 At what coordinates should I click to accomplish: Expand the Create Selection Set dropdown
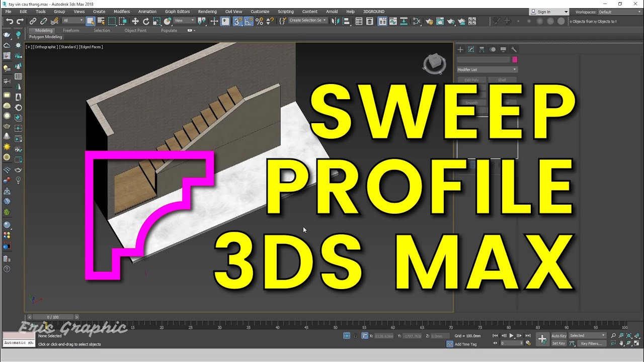tap(308, 21)
